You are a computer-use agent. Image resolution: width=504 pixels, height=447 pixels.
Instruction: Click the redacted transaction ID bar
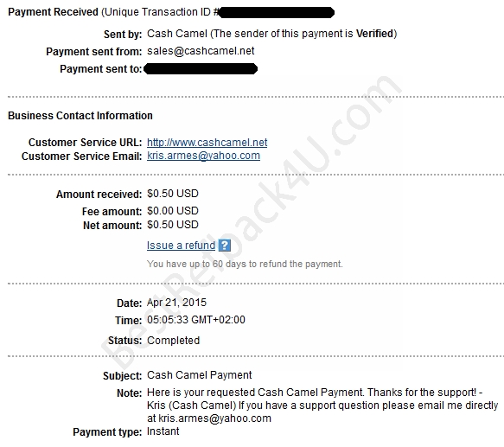tap(277, 13)
